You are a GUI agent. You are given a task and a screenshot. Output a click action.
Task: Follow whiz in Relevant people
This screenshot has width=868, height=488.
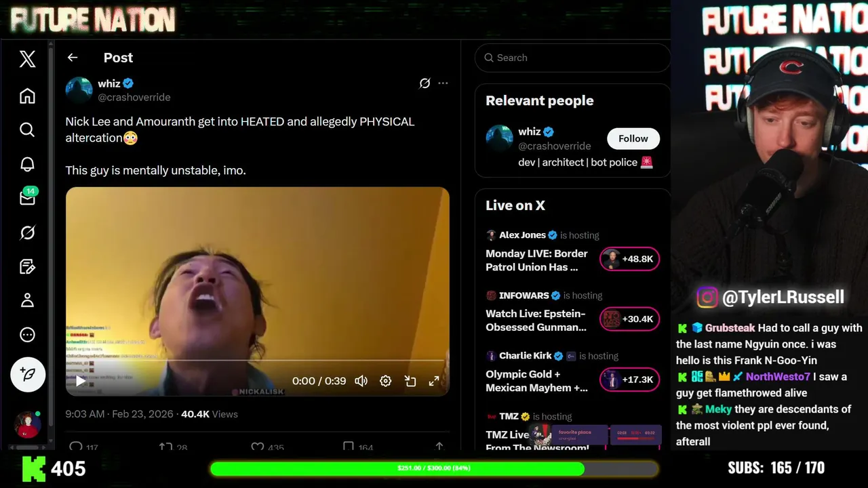point(633,138)
